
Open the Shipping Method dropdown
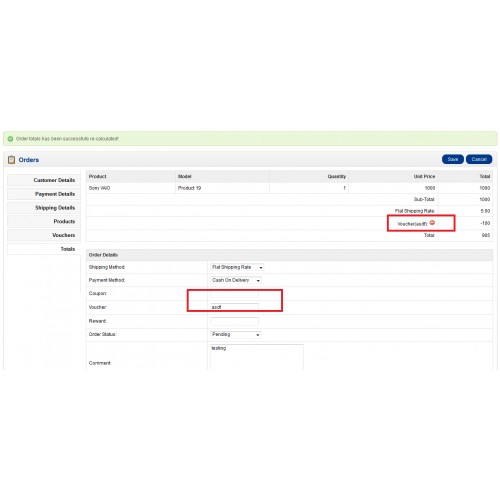click(237, 267)
